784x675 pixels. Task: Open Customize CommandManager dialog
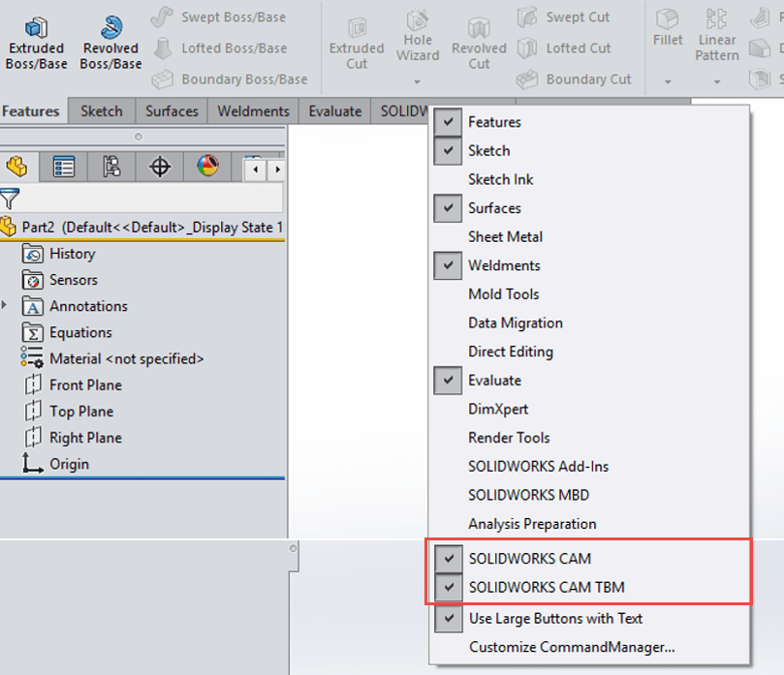click(572, 647)
